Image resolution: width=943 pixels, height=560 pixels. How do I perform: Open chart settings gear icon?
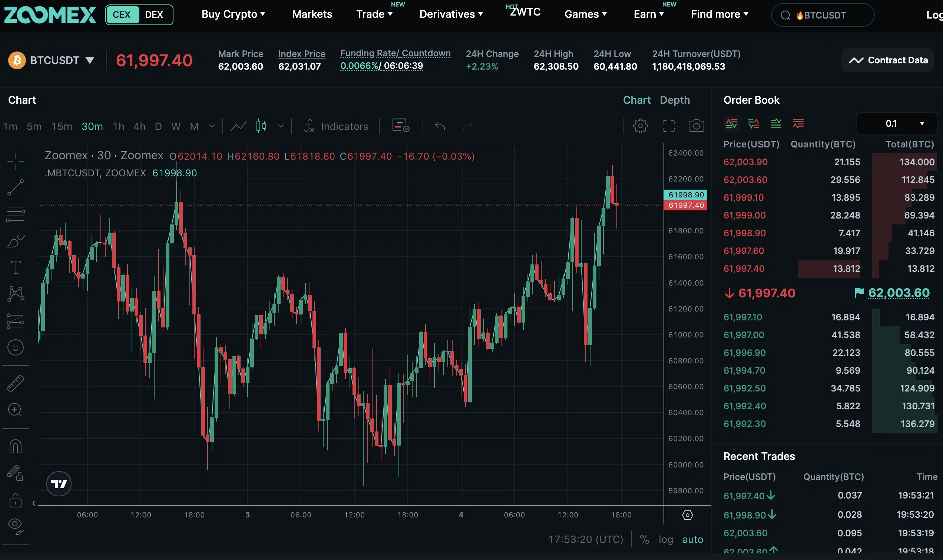tap(640, 126)
